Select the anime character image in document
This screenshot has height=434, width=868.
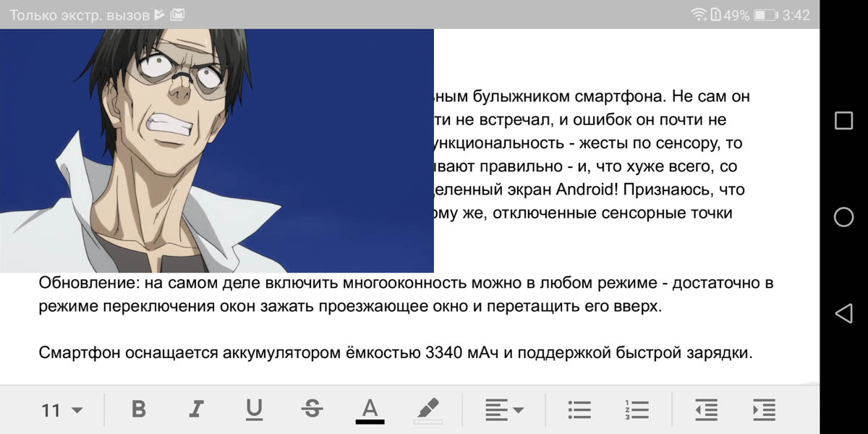217,150
